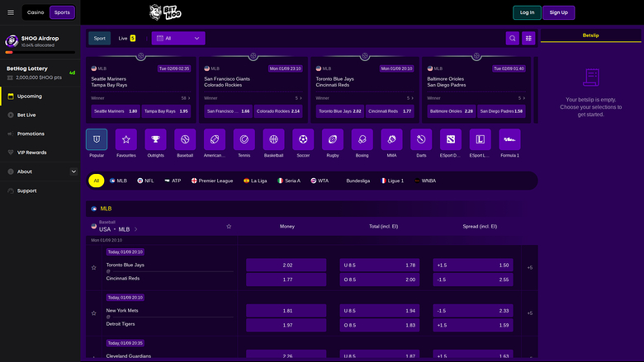Select the MMA category icon
The height and width of the screenshot is (362, 644).
[391, 139]
